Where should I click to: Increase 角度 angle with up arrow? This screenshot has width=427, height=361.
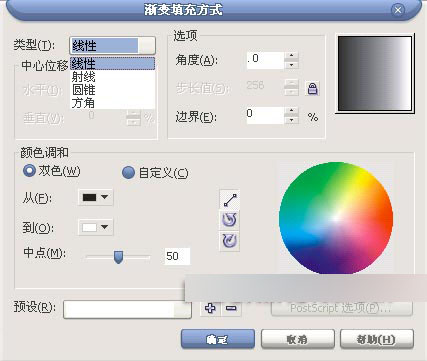tap(292, 56)
